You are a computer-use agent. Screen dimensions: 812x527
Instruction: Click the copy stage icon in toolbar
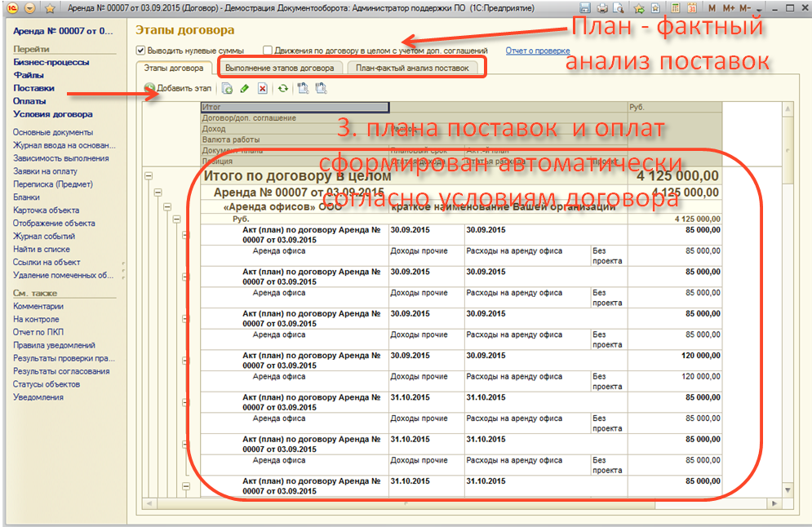228,88
